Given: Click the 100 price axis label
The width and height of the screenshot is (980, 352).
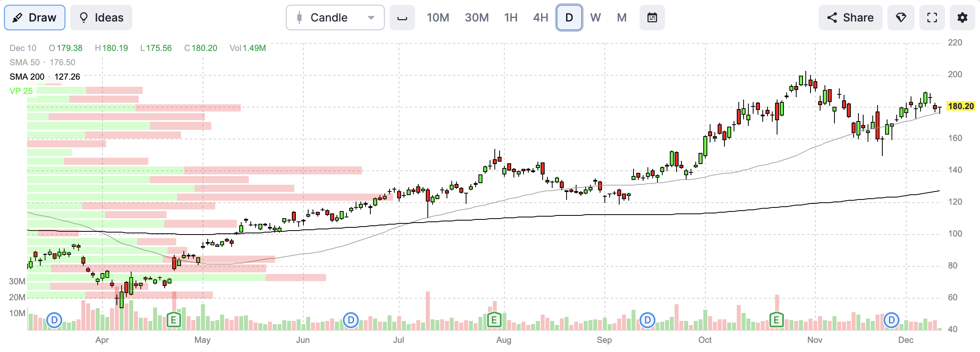Looking at the screenshot, I should tap(955, 234).
